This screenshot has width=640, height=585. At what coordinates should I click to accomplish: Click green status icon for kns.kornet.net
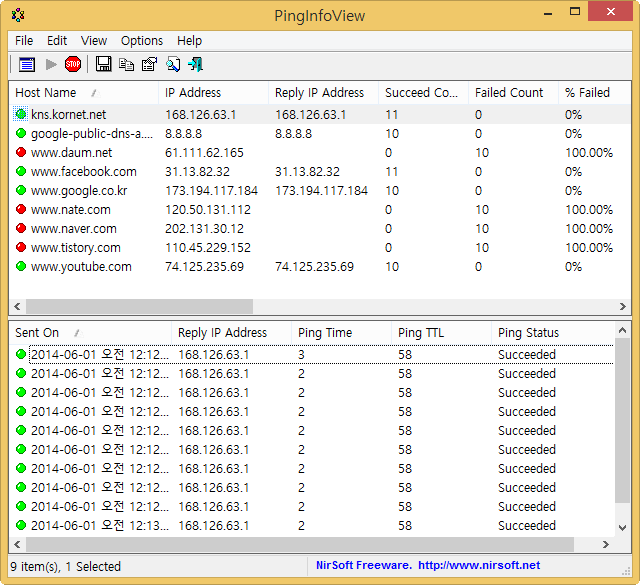point(21,114)
